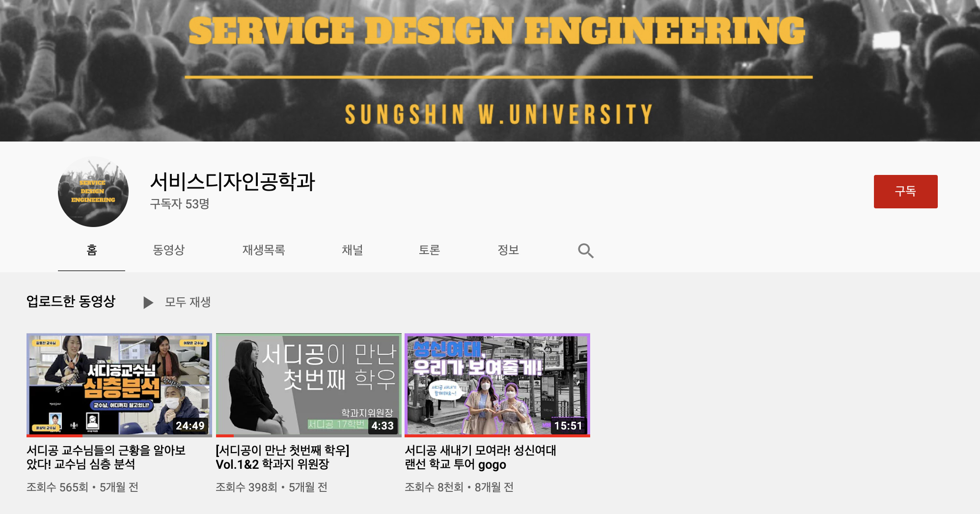Click the text 조회수 8천회 • 8개월 전
The height and width of the screenshot is (514, 980).
[x=459, y=487]
